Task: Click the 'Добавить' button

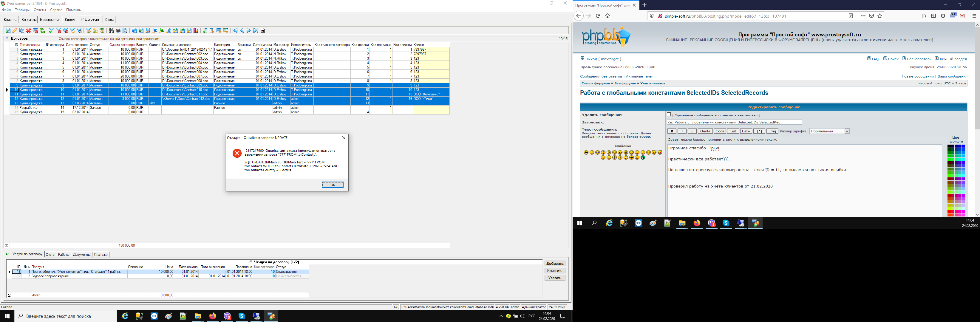Action: point(554,264)
